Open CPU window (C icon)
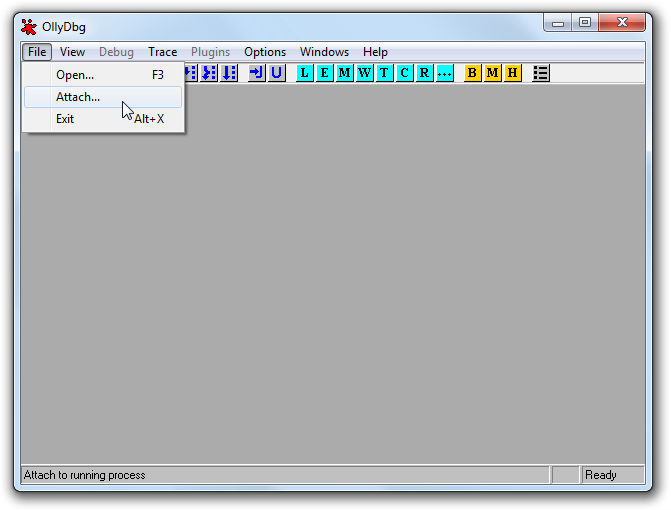The width and height of the screenshot is (671, 510). tap(404, 73)
